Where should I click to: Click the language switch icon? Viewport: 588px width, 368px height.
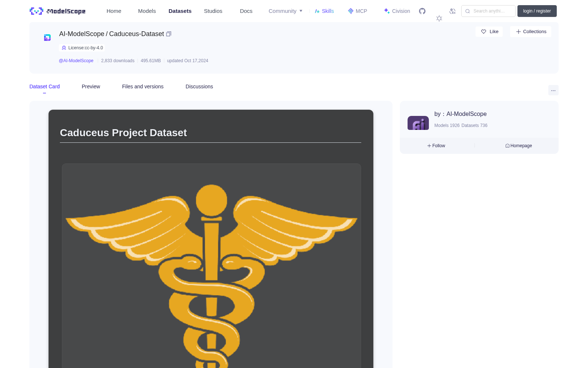coord(452,11)
